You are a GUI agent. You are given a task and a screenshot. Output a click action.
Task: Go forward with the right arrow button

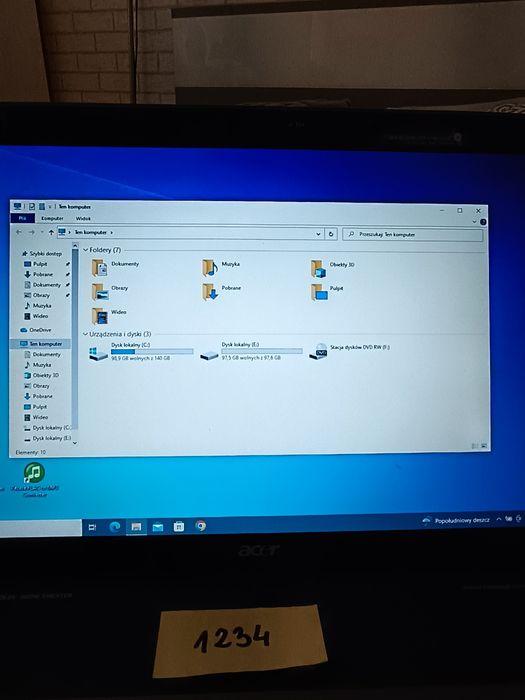(x=31, y=232)
